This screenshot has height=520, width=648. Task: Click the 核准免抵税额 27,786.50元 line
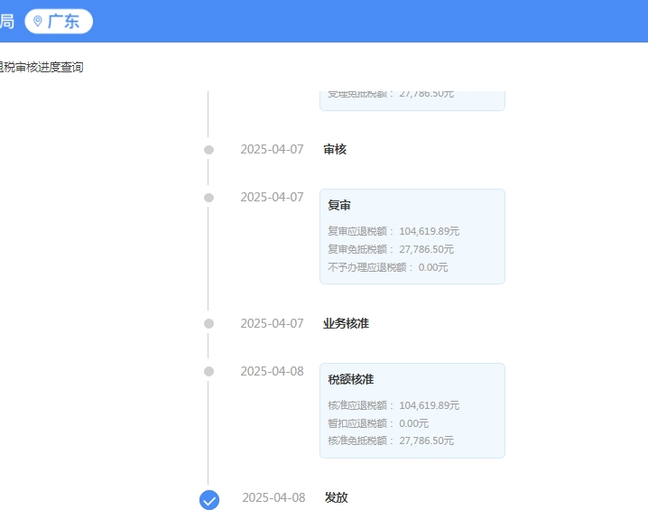pyautogui.click(x=391, y=441)
